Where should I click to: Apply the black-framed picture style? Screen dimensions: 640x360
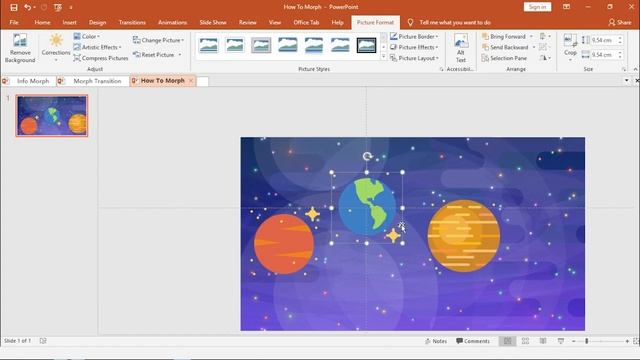(366, 45)
